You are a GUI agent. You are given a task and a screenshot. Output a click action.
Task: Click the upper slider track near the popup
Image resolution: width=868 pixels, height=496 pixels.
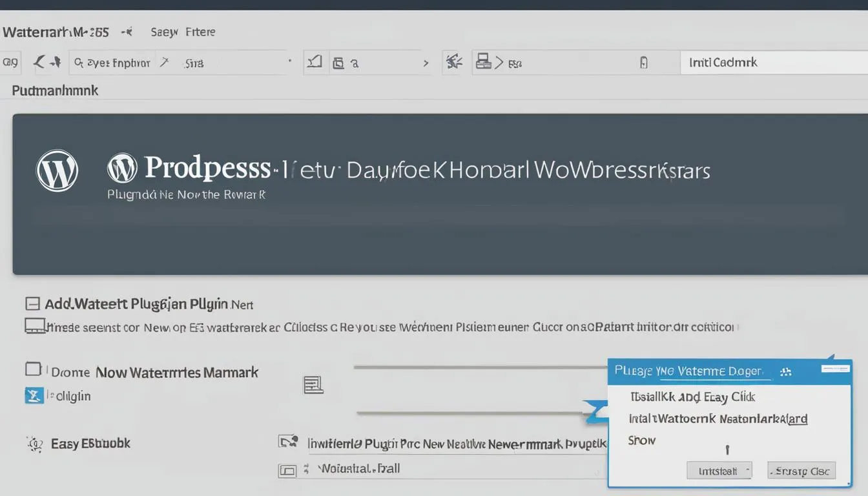click(x=480, y=367)
